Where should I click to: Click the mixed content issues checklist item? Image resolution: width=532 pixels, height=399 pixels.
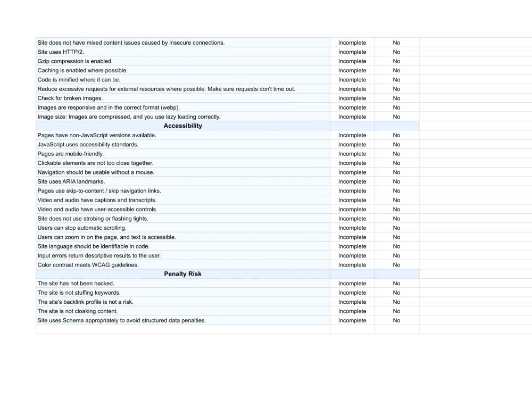(x=183, y=43)
